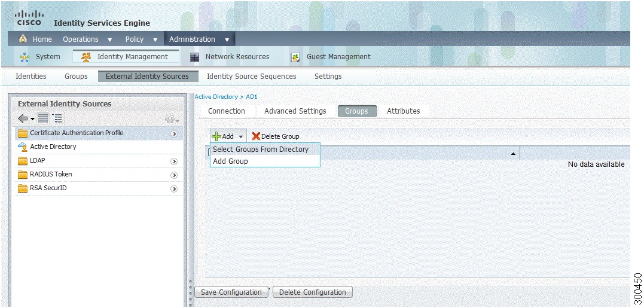Expand Certificate Authentication Profile arrow
The height and width of the screenshot is (308, 644).
(x=174, y=134)
